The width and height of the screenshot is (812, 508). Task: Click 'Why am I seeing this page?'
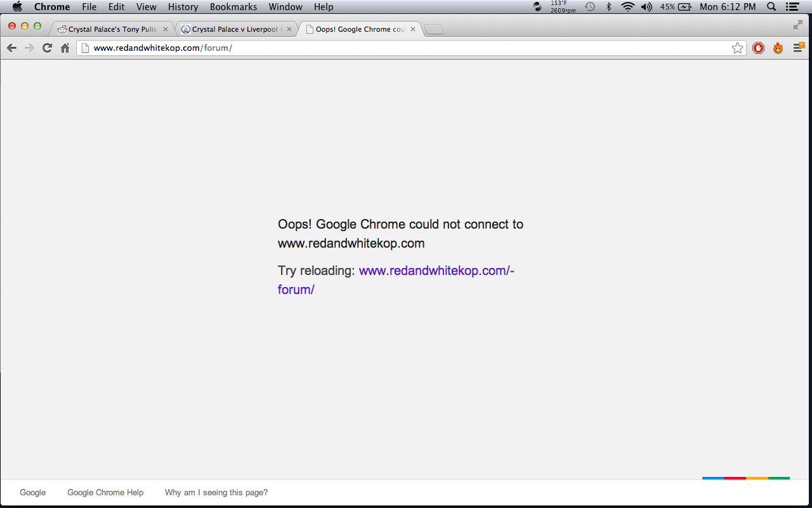pyautogui.click(x=216, y=493)
